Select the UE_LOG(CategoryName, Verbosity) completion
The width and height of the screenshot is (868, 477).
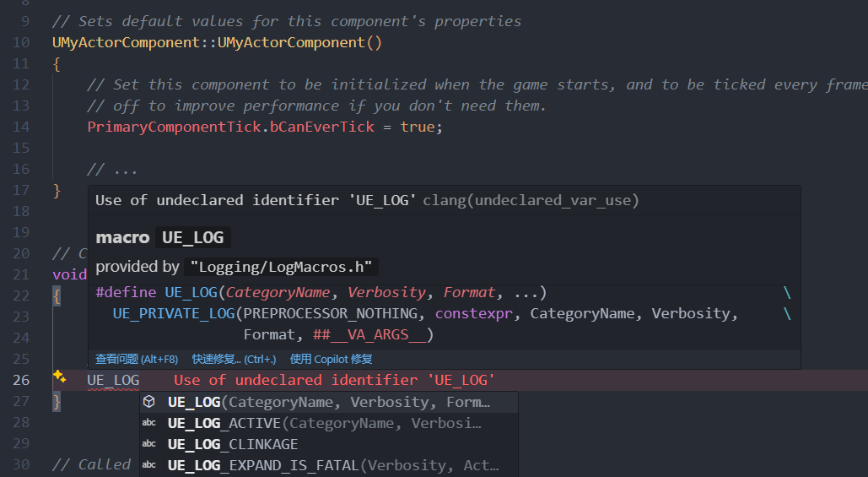(329, 402)
